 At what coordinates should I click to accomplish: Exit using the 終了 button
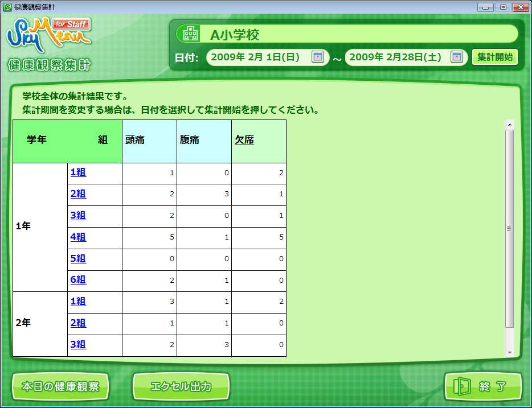coord(482,386)
